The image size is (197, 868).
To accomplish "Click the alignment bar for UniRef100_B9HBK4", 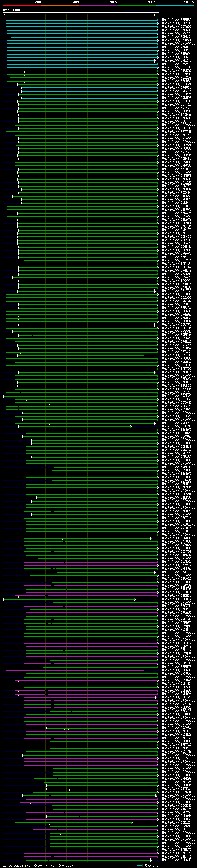I will (x=85, y=37).
